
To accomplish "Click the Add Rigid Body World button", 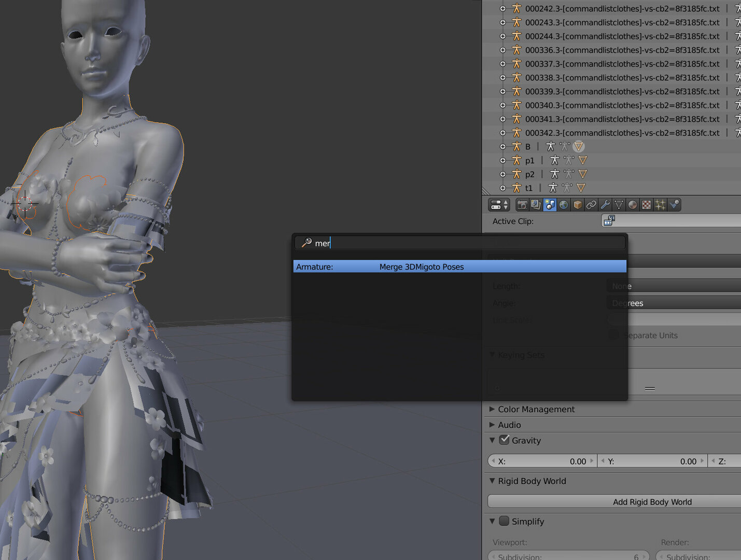I will coord(614,501).
